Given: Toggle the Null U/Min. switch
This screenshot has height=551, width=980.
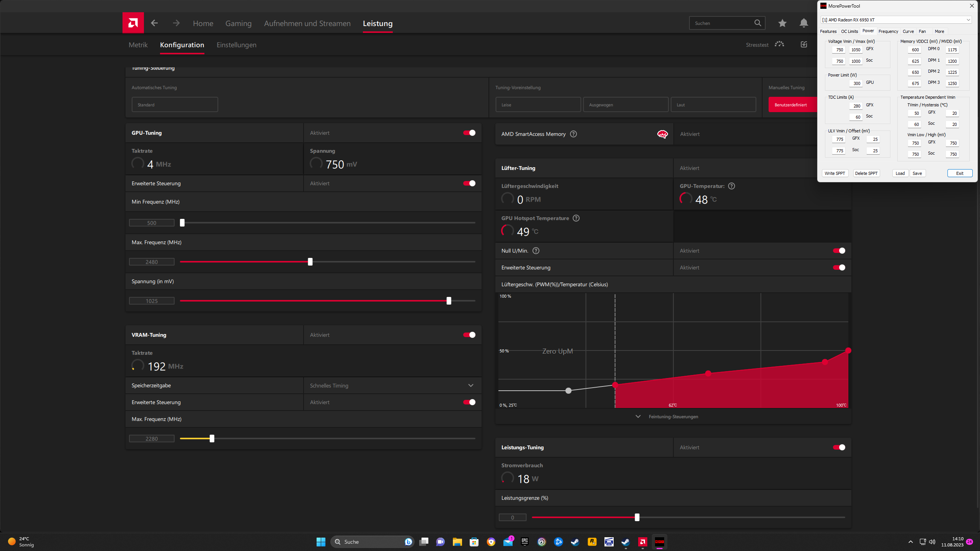Looking at the screenshot, I should coord(839,251).
